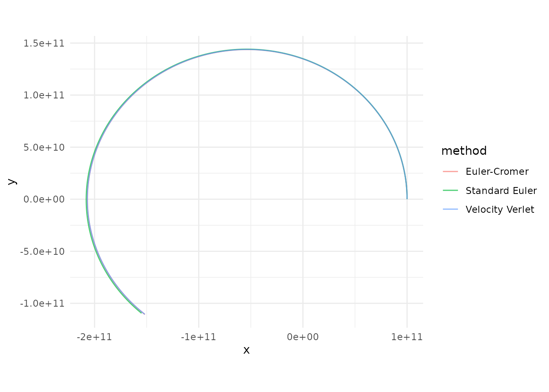Click the -2e+11 x-axis tick label
Screen dimensions: 549x392
(x=94, y=337)
